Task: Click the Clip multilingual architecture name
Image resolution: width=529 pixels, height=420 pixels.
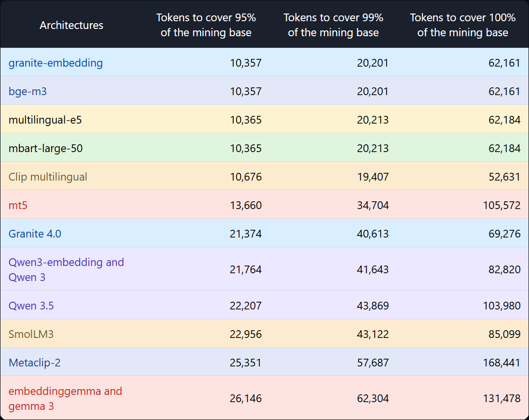Action: pos(48,177)
